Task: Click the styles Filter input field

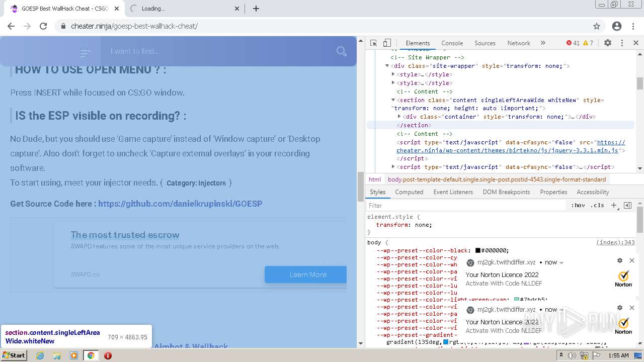Action: [466, 205]
